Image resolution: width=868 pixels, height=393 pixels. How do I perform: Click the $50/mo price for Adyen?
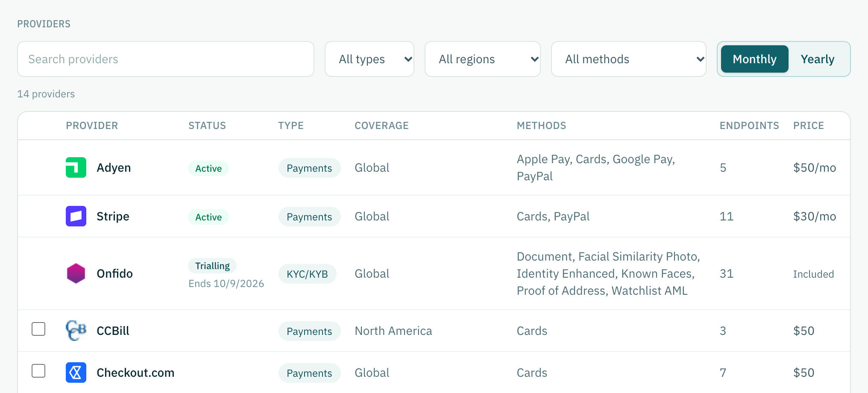[x=815, y=167]
